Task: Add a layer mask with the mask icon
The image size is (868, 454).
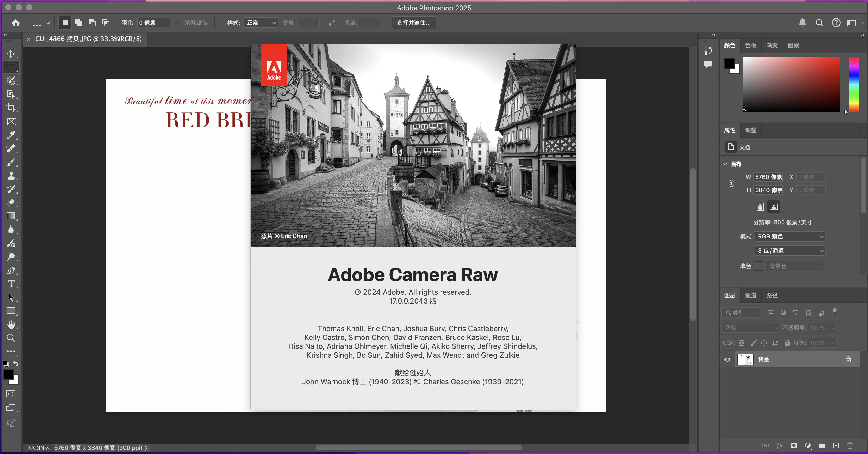Action: [x=793, y=445]
